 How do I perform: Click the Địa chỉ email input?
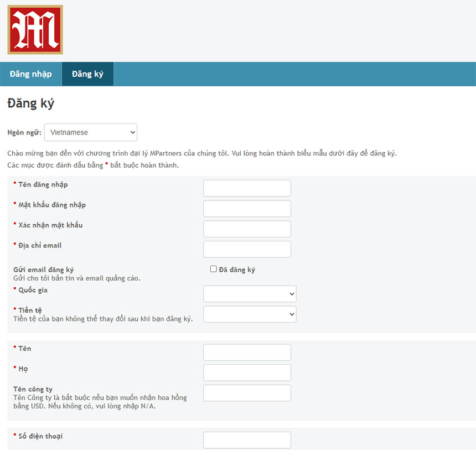247,249
